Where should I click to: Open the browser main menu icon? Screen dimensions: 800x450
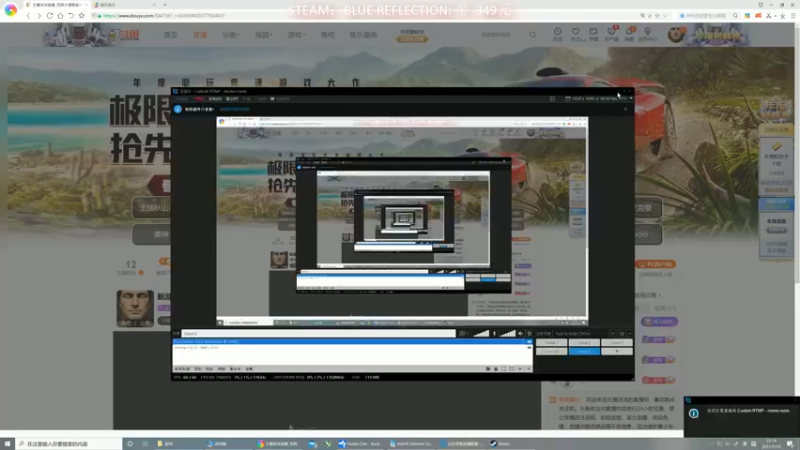click(793, 16)
